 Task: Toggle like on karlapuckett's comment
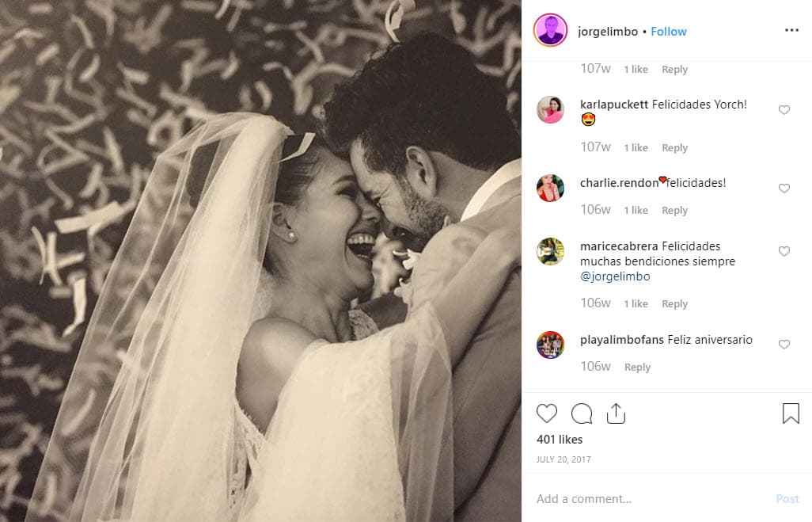[x=784, y=110]
